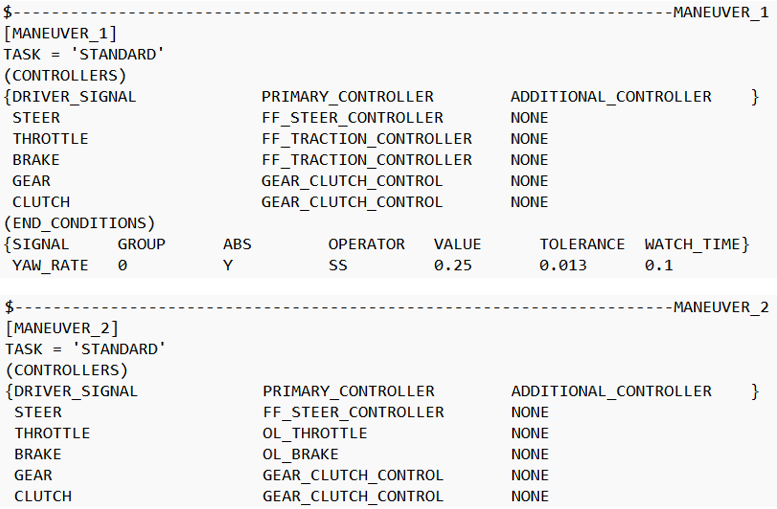Click the SS operator entry
Viewport: 777px width, 509px height.
pos(337,265)
